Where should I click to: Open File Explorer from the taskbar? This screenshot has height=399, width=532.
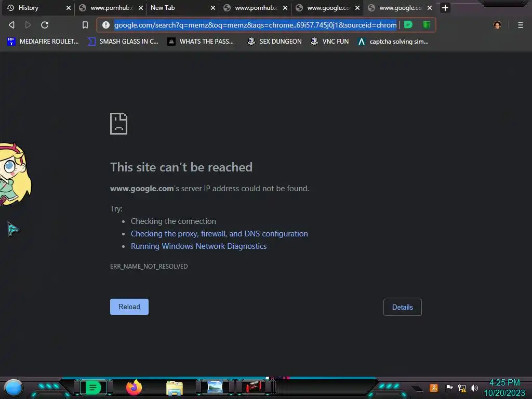(x=175, y=388)
